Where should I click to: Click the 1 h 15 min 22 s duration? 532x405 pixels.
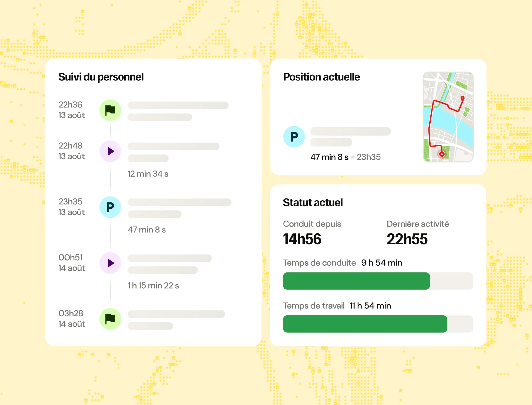[x=153, y=286]
